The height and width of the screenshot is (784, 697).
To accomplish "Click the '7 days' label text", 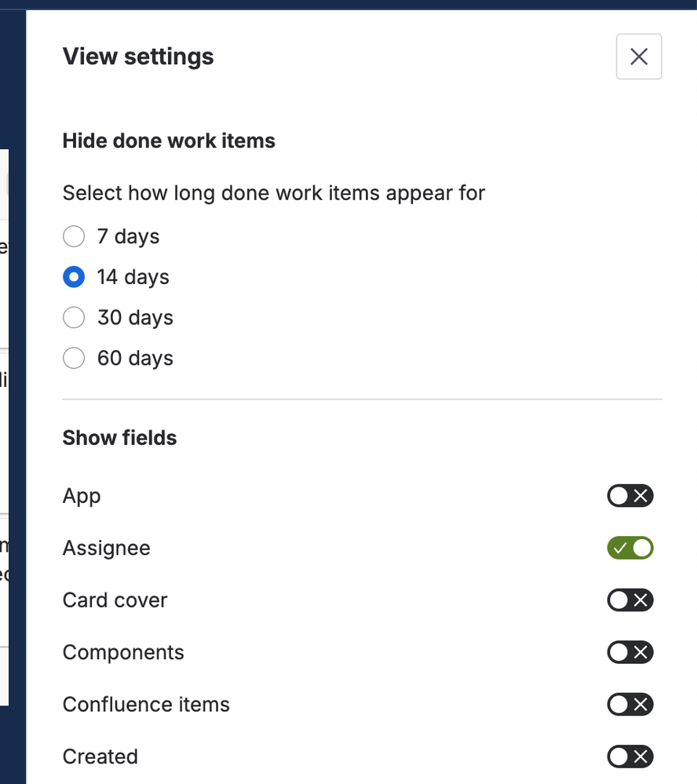I will coord(129,236).
